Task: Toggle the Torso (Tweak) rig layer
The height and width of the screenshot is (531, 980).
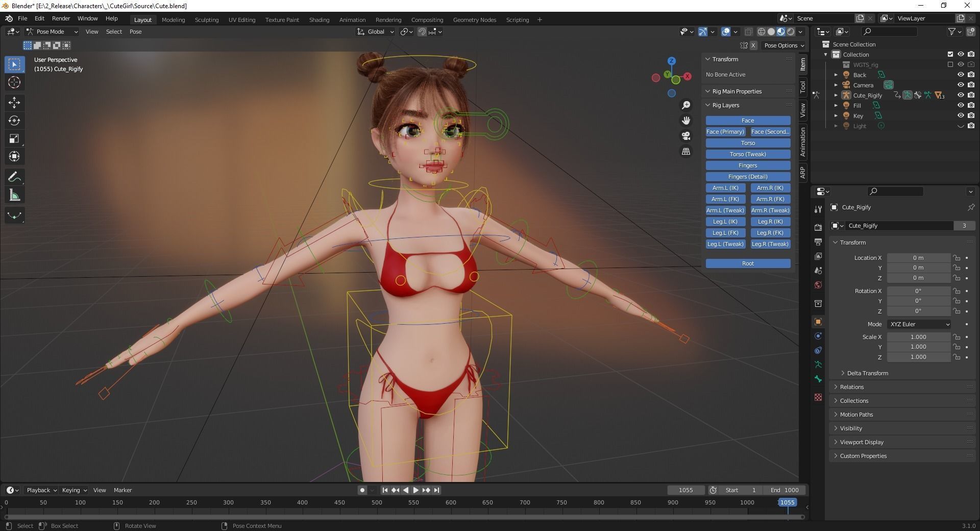Action: (x=748, y=154)
